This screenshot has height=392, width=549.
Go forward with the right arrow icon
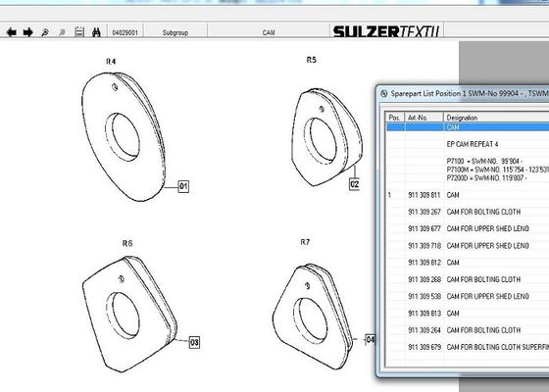pyautogui.click(x=28, y=32)
